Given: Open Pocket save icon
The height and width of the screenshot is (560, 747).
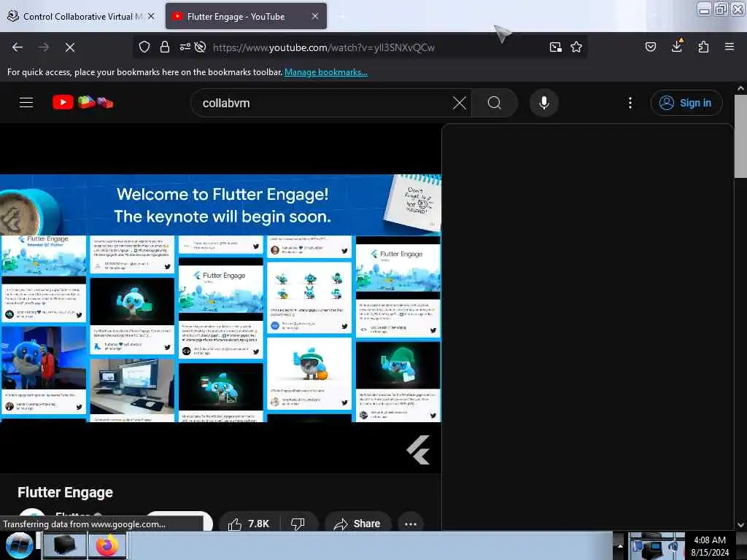Looking at the screenshot, I should coord(650,47).
